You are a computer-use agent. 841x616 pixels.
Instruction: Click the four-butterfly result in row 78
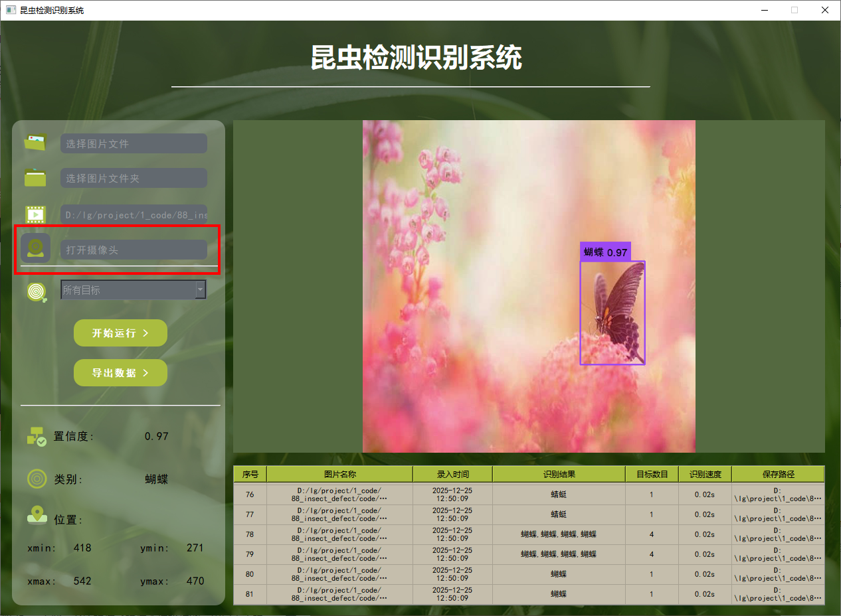[559, 534]
